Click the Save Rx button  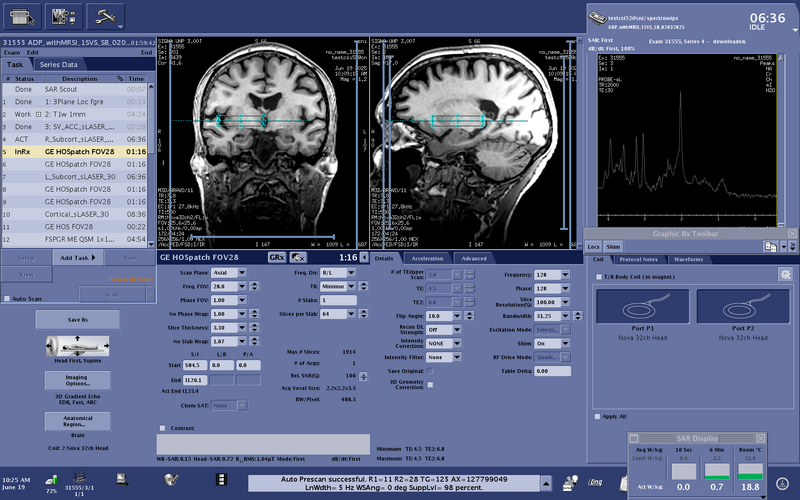coord(78,320)
